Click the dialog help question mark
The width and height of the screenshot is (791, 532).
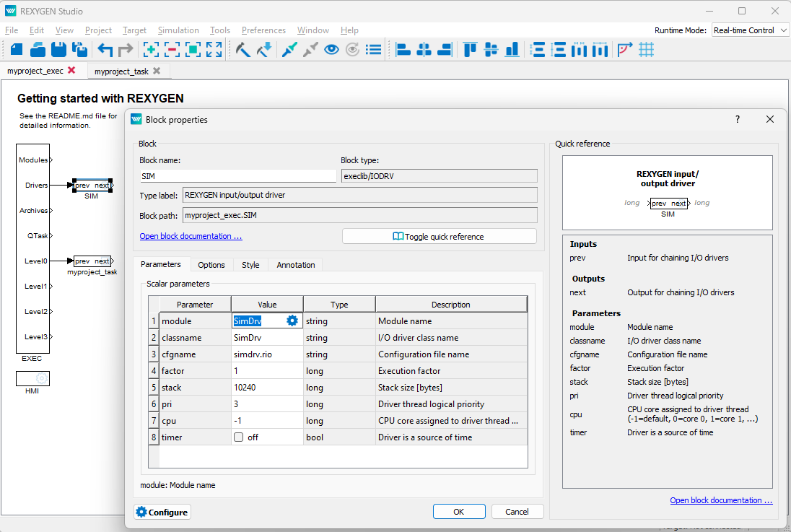pos(738,119)
